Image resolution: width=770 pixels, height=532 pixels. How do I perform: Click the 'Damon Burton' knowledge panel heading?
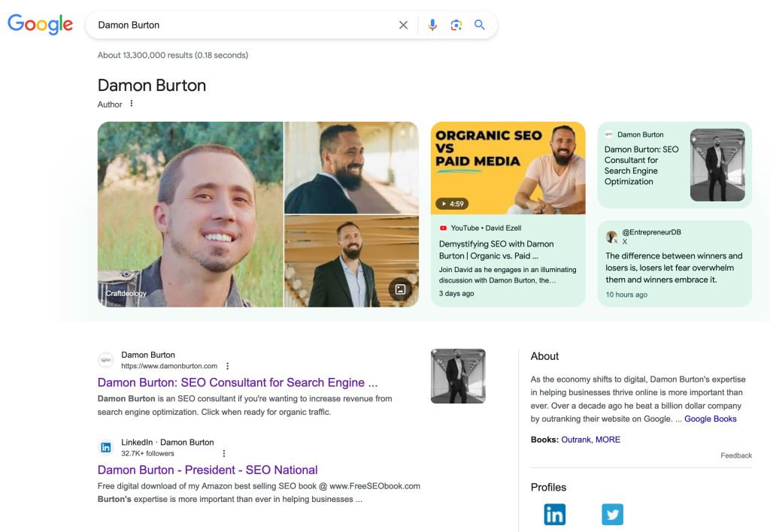pyautogui.click(x=152, y=86)
